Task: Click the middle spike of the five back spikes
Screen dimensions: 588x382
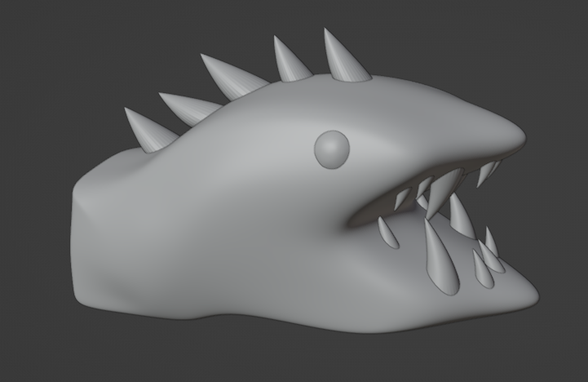Action: (231, 78)
